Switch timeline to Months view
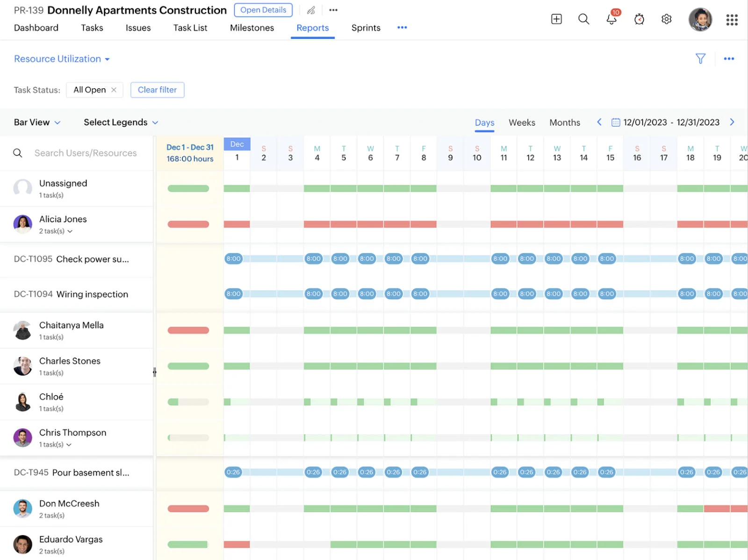 tap(565, 122)
